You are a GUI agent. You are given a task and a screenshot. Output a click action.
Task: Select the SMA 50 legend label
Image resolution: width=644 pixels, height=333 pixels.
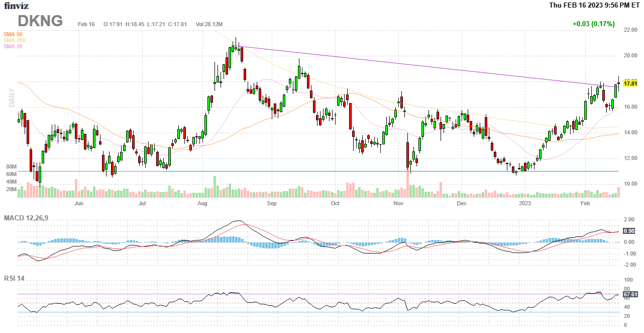click(x=13, y=34)
